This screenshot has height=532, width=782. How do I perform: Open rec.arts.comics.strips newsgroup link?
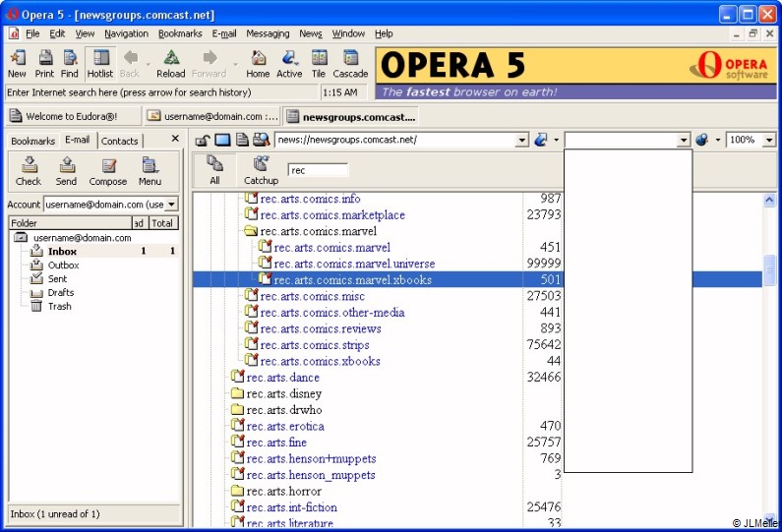pos(315,345)
